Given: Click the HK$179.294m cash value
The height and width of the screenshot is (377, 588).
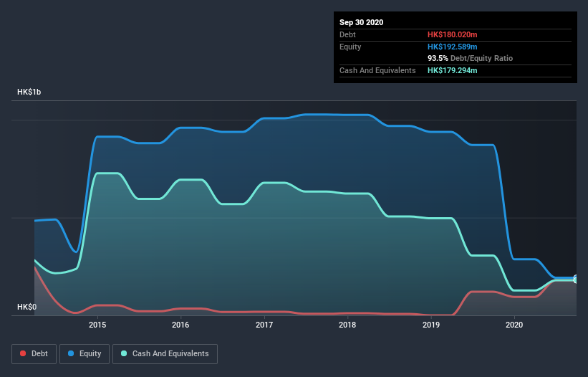Looking at the screenshot, I should pyautogui.click(x=452, y=70).
